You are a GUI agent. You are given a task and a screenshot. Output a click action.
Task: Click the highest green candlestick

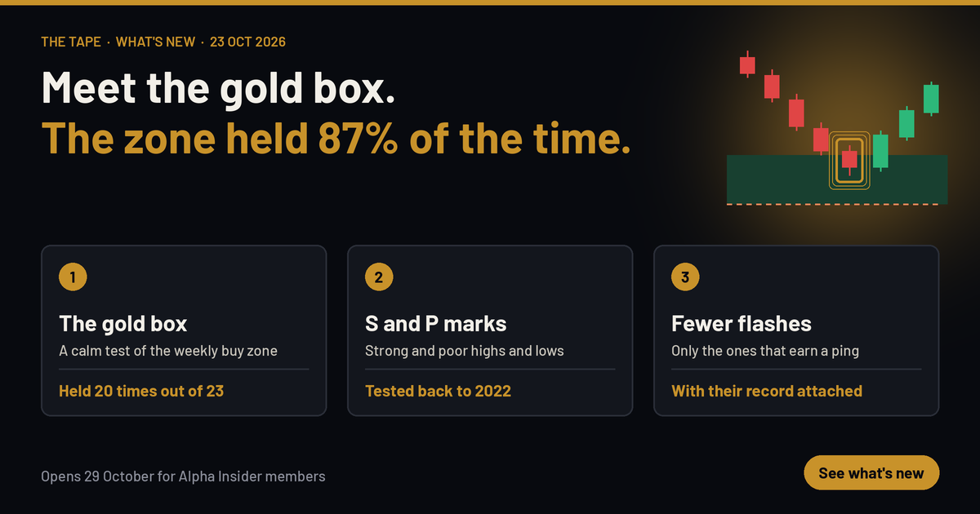tap(931, 99)
